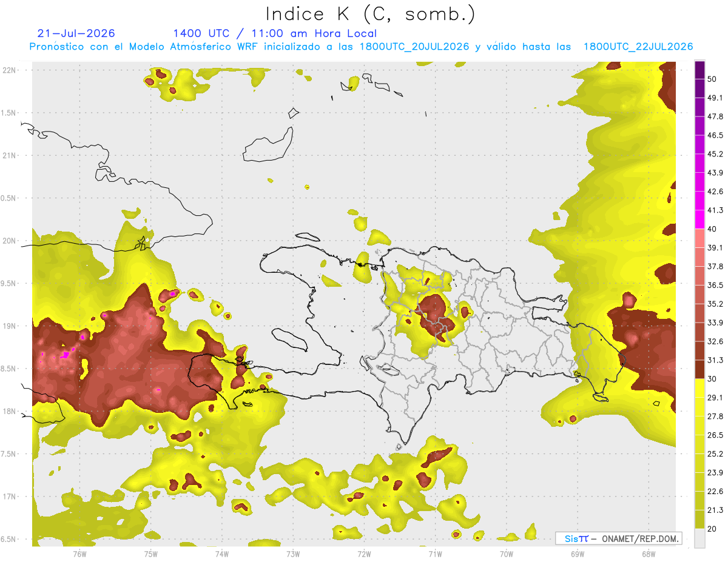Click the '73W' longitude label
The image size is (728, 562).
[x=293, y=554]
